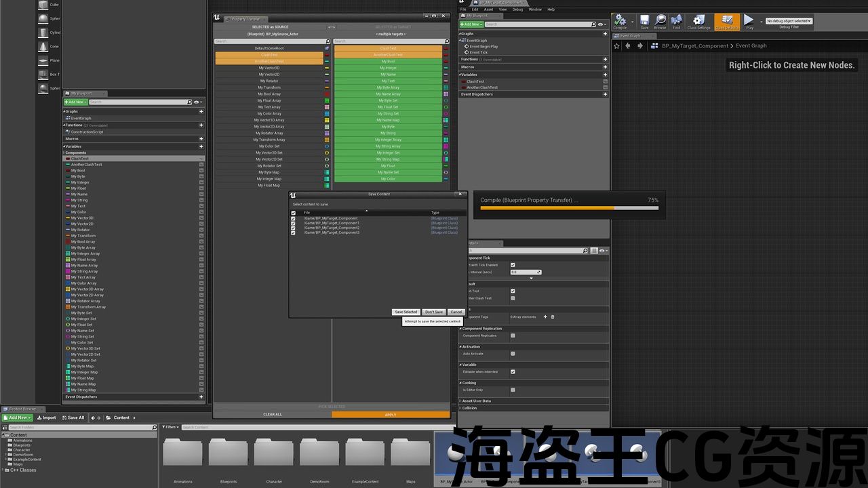Click the Save icon in blueprint toolbar
The width and height of the screenshot is (868, 488).
tap(644, 21)
